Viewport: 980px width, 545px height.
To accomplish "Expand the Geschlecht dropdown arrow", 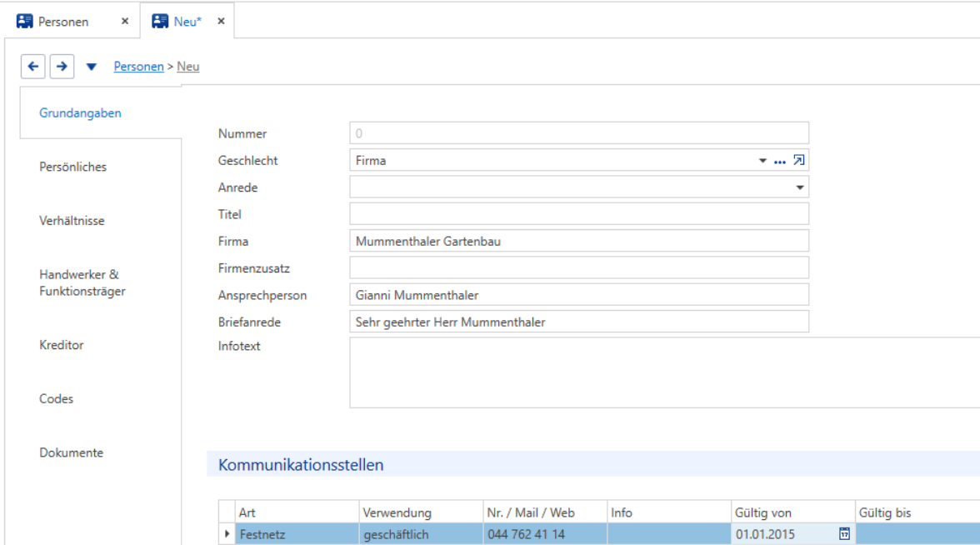I will coord(762,161).
